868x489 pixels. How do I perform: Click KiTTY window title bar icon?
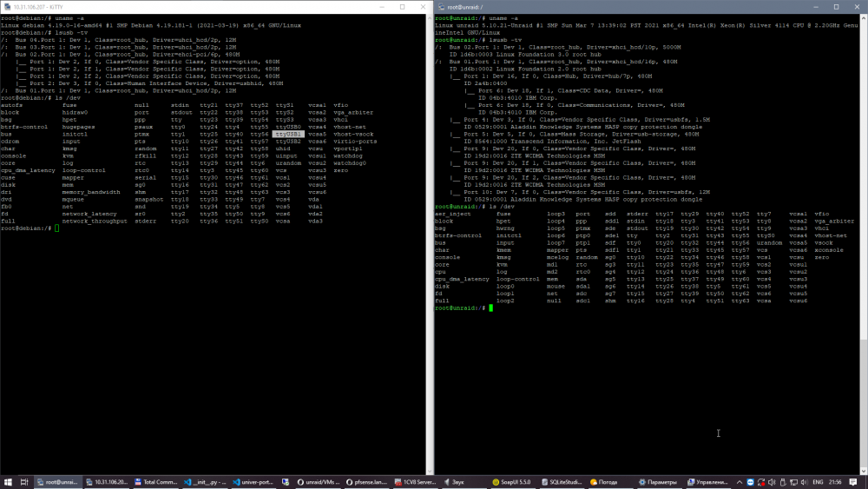[x=7, y=7]
